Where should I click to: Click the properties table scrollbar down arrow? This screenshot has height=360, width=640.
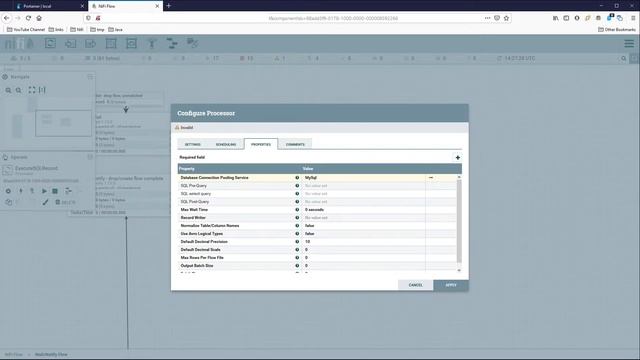(459, 270)
